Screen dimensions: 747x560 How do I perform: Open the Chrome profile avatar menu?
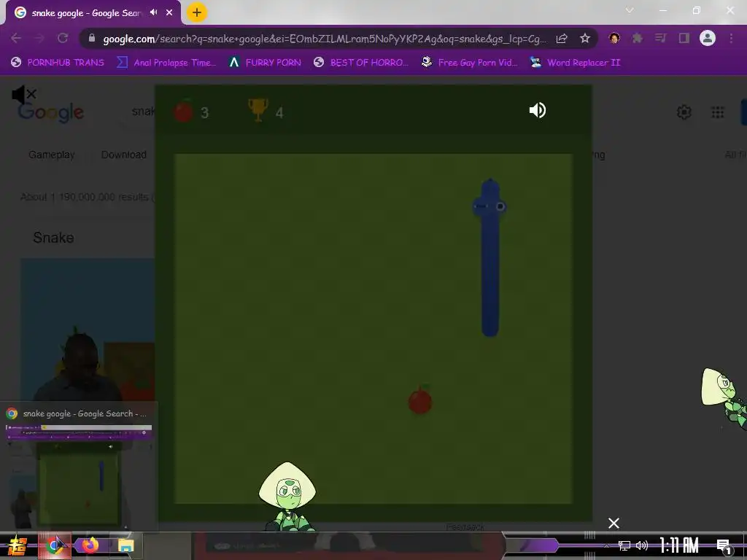(708, 38)
